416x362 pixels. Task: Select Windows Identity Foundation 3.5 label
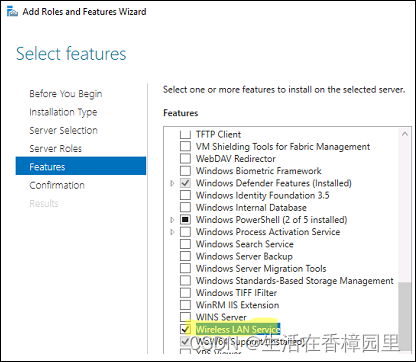(263, 195)
